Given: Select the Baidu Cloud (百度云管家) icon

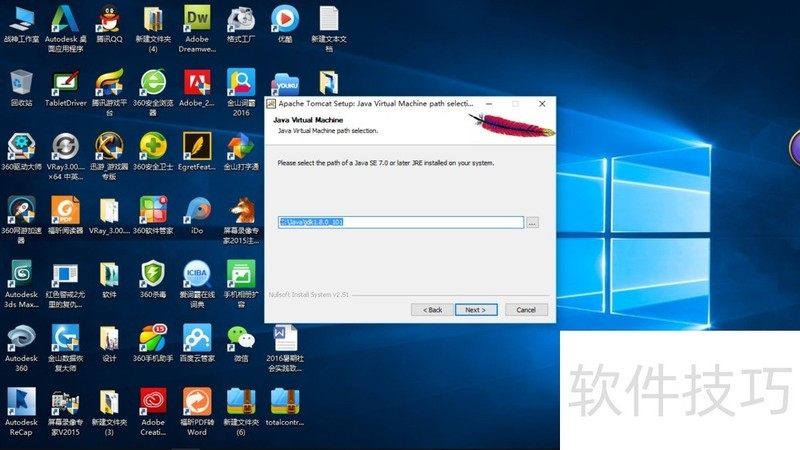Looking at the screenshot, I should coord(197,338).
